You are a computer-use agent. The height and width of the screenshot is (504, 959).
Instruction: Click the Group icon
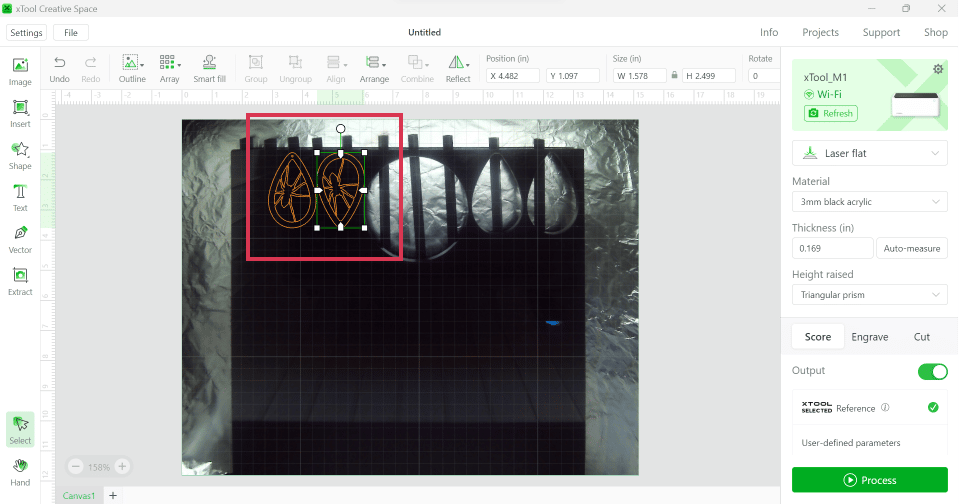tap(256, 69)
